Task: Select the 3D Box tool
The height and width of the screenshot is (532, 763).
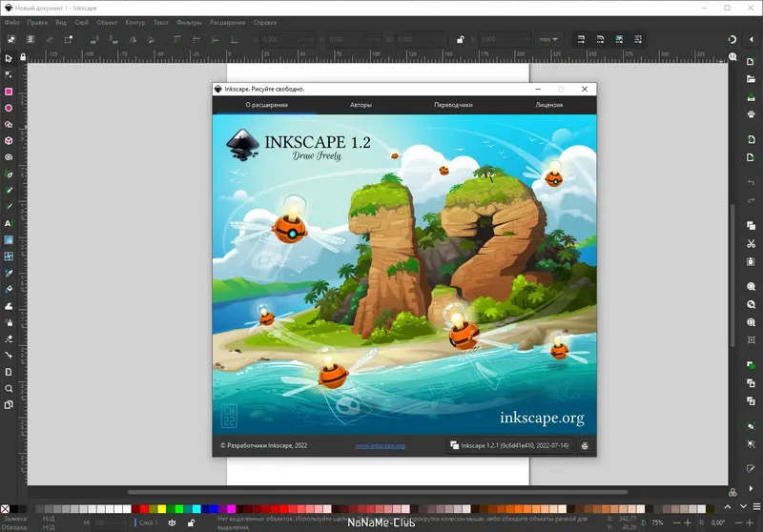Action: point(9,140)
